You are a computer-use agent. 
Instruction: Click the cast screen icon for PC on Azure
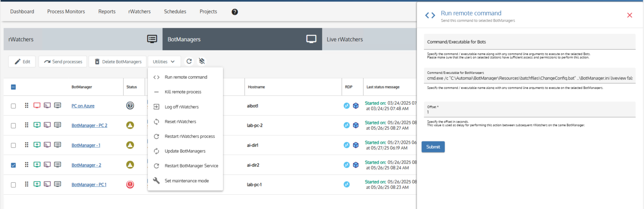coord(47,105)
